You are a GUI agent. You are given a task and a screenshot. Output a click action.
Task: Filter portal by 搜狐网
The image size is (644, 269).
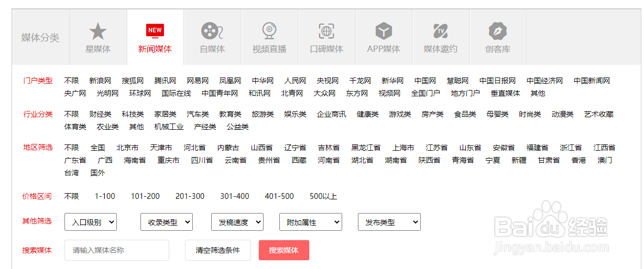[x=133, y=81]
